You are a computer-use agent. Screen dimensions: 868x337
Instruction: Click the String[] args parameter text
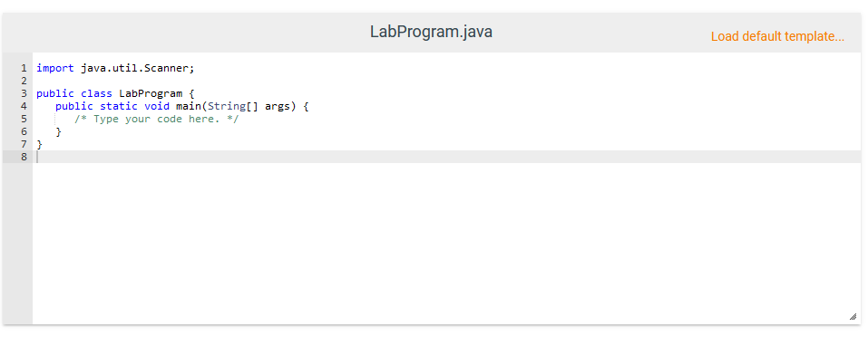(x=249, y=106)
